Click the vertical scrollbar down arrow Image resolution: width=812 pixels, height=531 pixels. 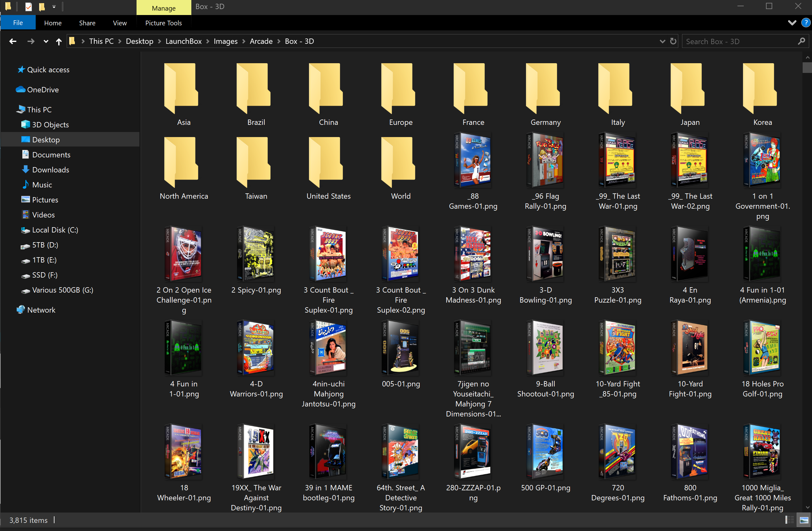pos(807,507)
